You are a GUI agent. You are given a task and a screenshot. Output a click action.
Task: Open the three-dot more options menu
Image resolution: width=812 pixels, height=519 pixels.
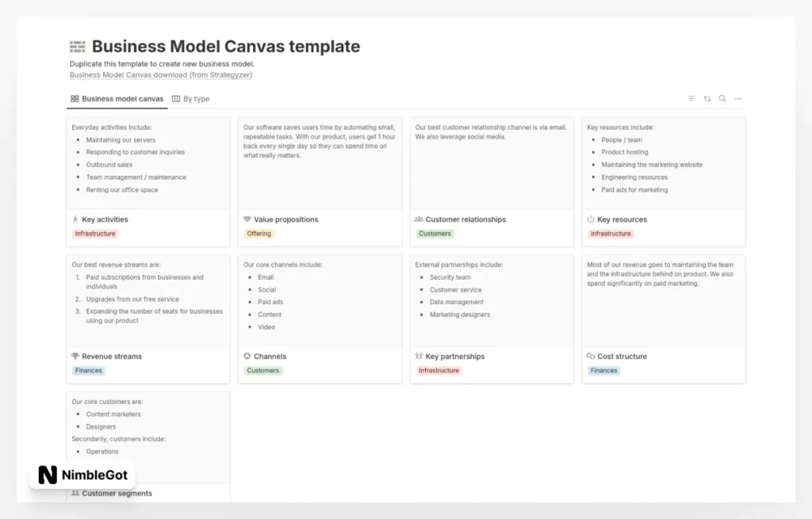737,98
